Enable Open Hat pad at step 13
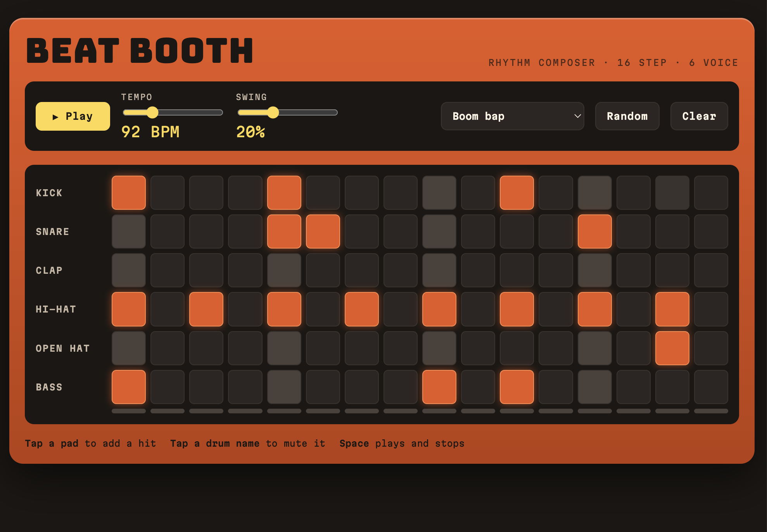 click(595, 348)
